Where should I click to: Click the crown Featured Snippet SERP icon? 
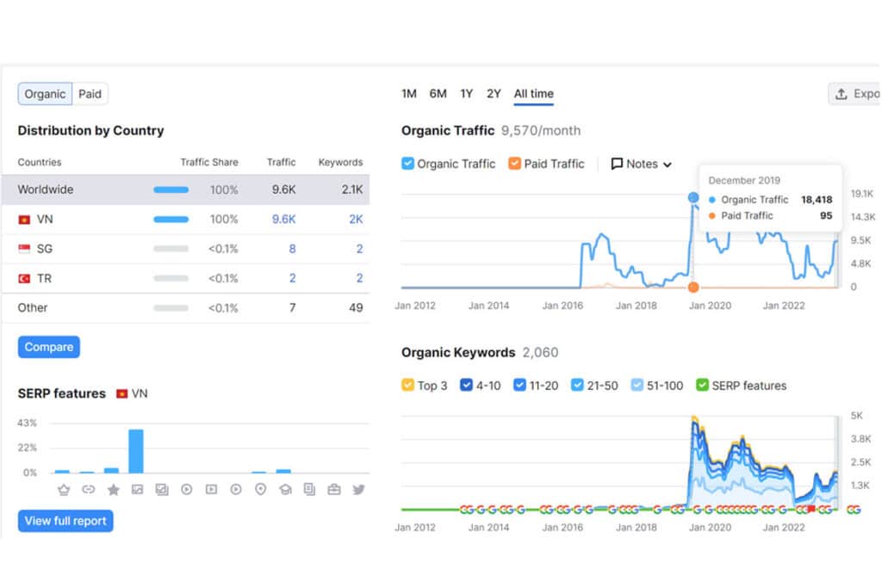pyautogui.click(x=64, y=490)
